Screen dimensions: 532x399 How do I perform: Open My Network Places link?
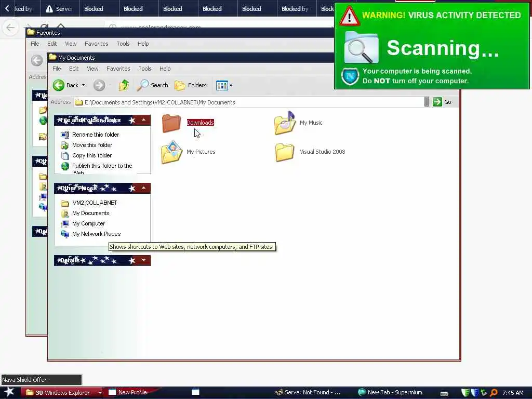tap(96, 234)
